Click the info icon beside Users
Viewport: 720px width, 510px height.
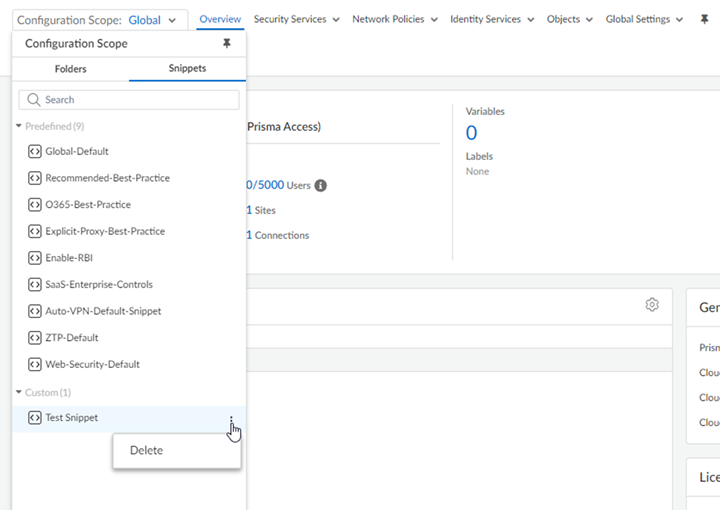[x=320, y=186]
